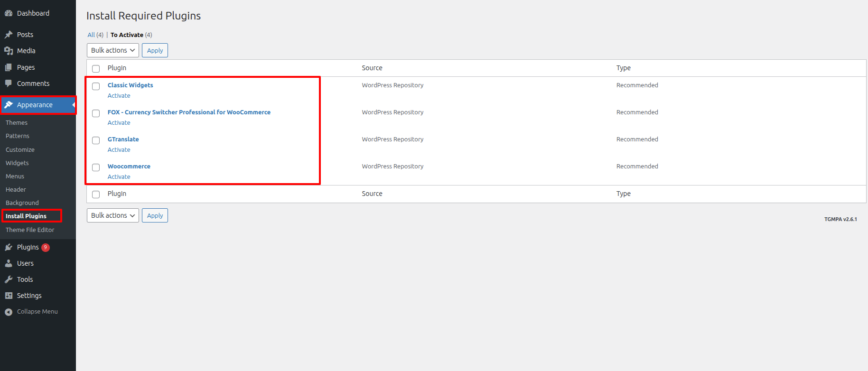The image size is (868, 371).
Task: Open the top Bulk actions dropdown
Action: click(x=112, y=50)
